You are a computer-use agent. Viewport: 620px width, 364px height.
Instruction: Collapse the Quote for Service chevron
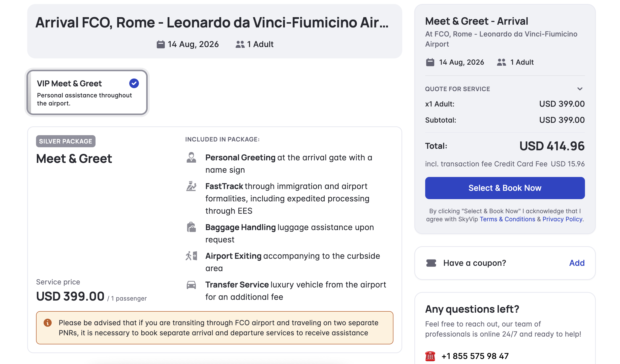click(580, 89)
